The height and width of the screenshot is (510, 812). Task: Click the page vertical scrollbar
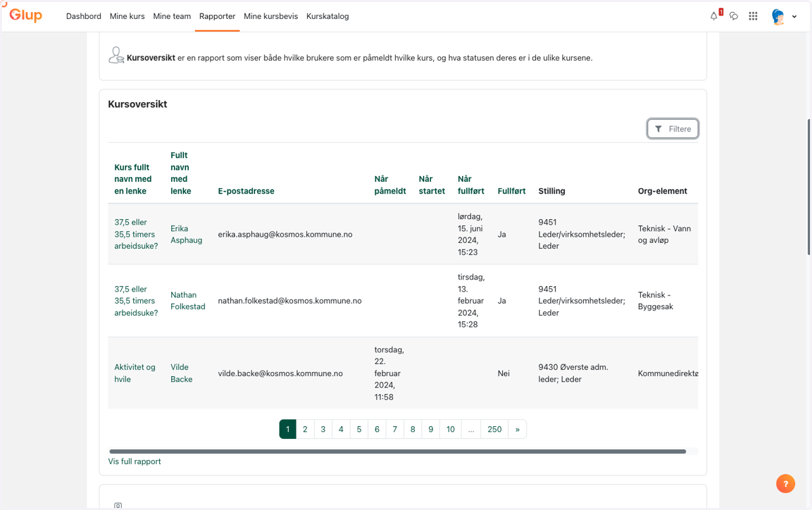tap(809, 187)
